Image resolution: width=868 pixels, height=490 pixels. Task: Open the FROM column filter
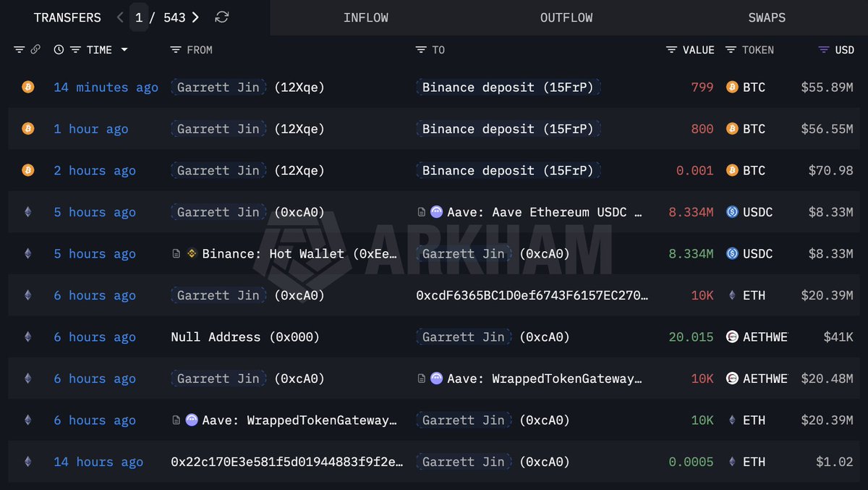tap(176, 50)
